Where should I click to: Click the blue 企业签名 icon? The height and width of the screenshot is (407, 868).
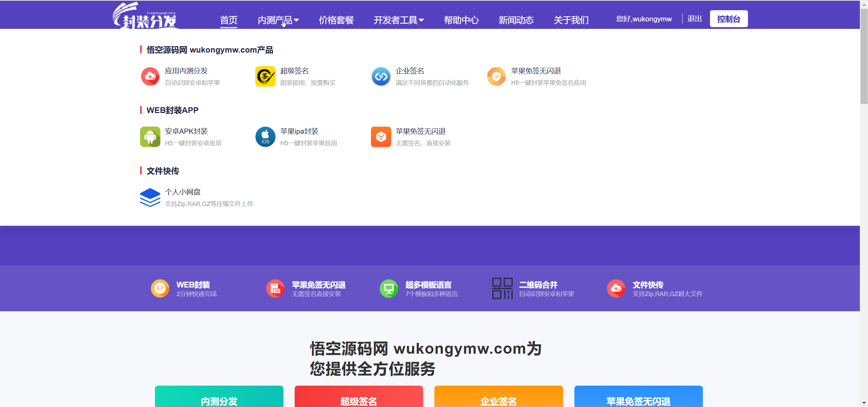[381, 76]
